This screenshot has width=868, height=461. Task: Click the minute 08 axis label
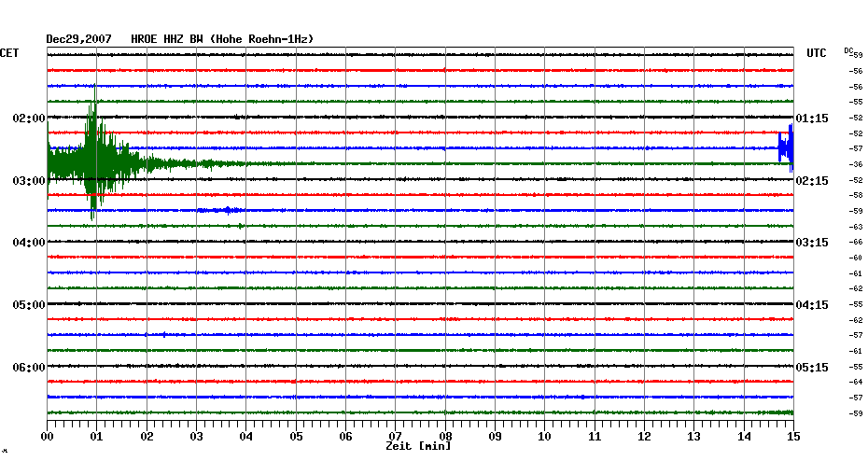tap(445, 436)
